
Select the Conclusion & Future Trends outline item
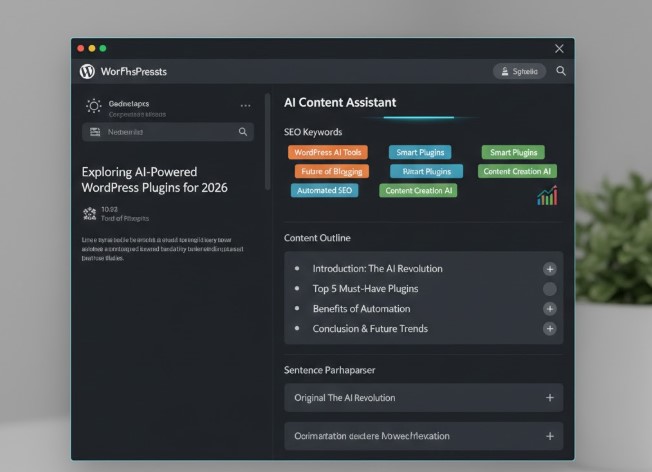[370, 329]
